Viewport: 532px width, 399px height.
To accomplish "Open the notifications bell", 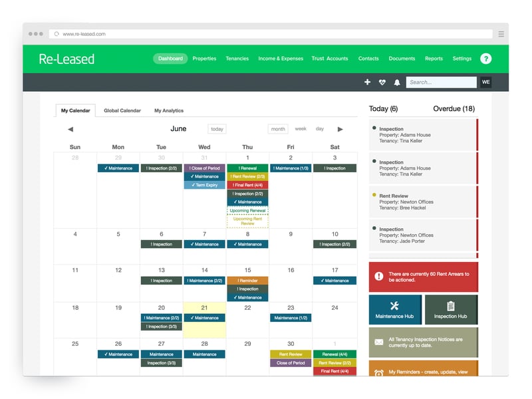I will point(397,82).
